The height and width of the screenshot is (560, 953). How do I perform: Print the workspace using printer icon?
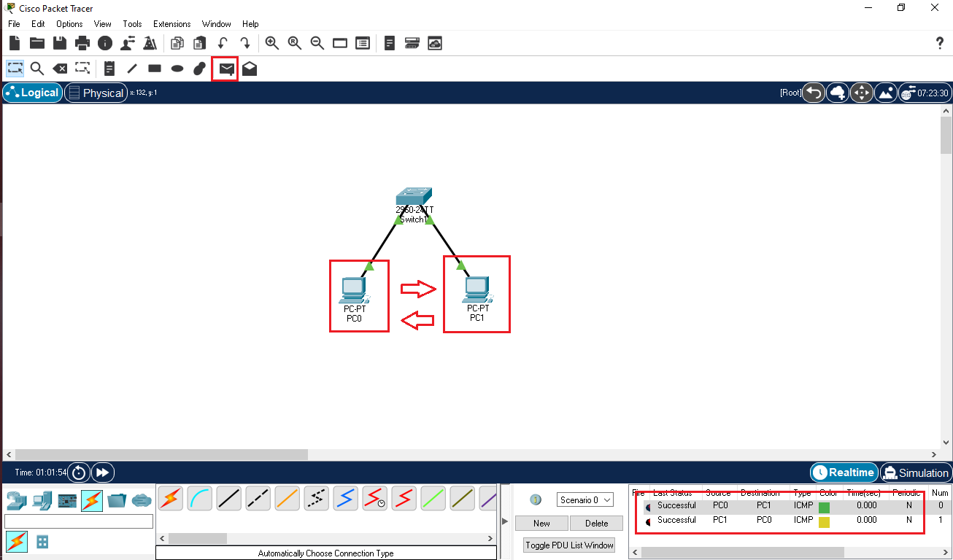click(82, 43)
